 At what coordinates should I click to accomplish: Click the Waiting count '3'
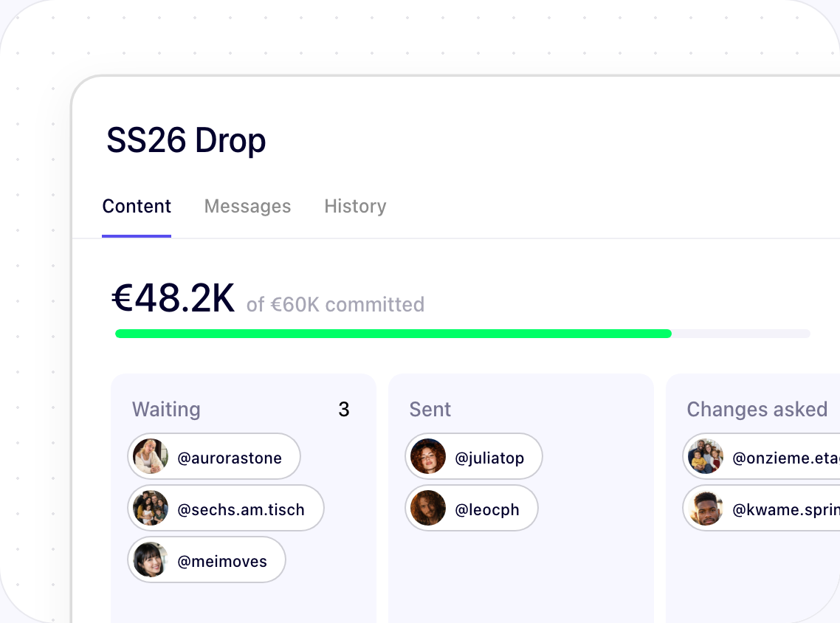[344, 409]
